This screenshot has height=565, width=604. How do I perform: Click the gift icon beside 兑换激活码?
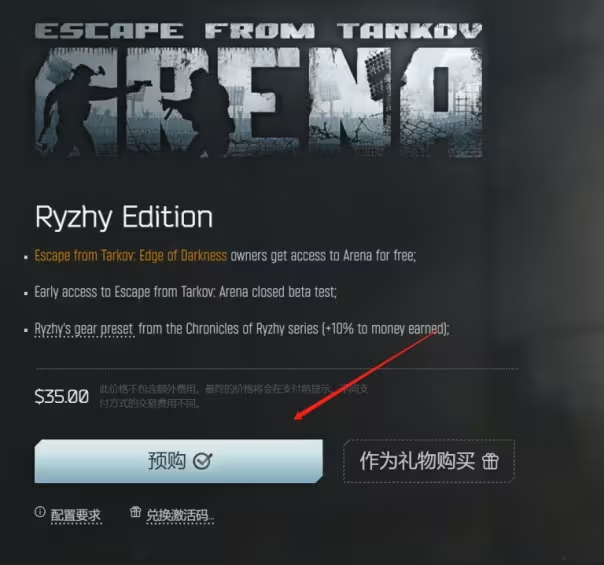point(135,512)
